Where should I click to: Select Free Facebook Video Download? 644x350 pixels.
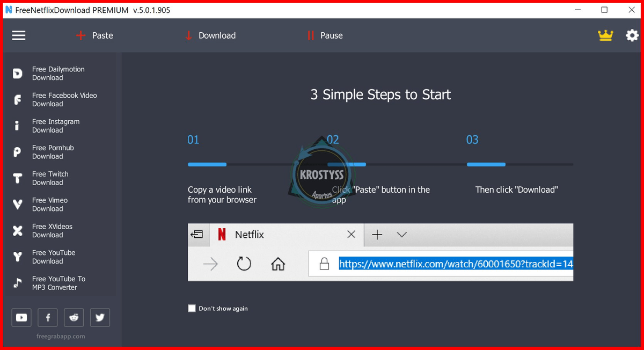click(64, 99)
